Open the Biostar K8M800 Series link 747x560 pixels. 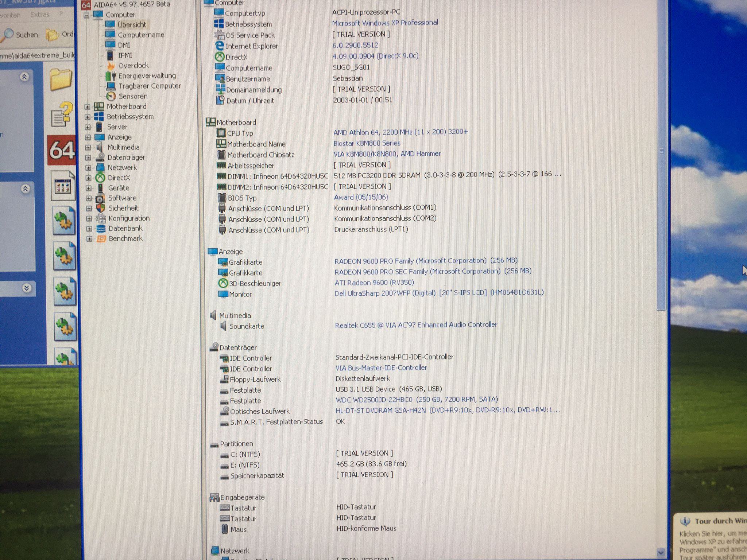click(367, 143)
